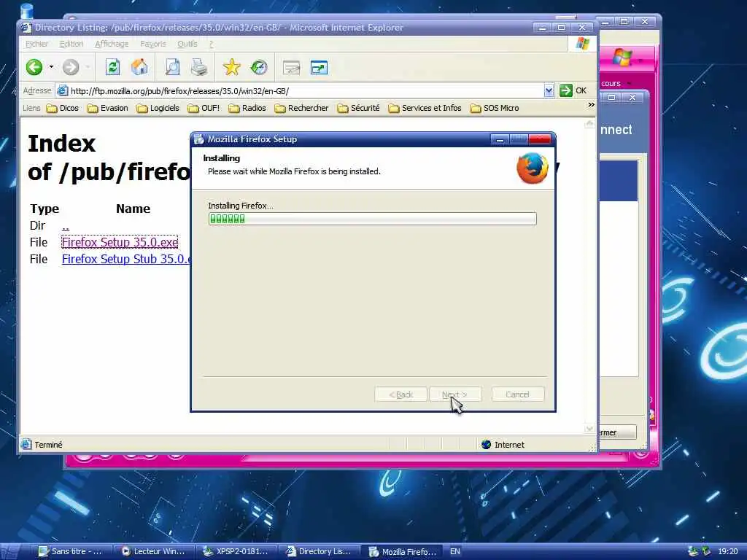Screen dimensions: 747x560
Task: Open Favorites with the star icon
Action: [231, 67]
